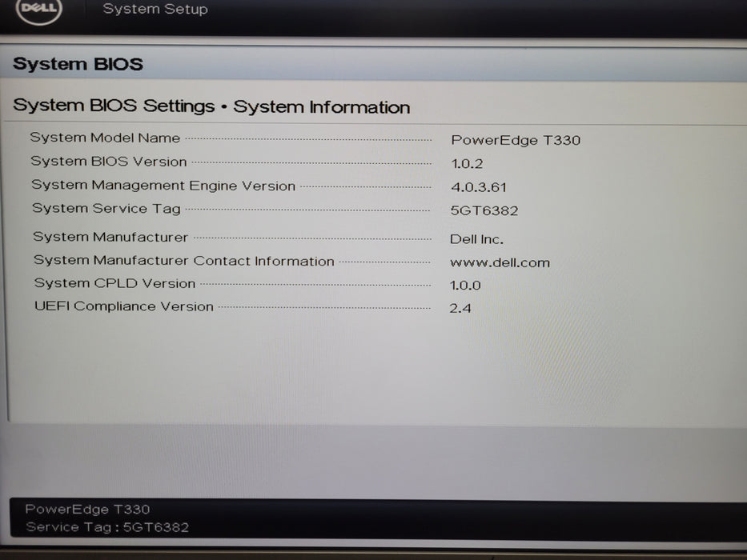The image size is (747, 560).
Task: Click Service Tag : 5GT6382 in the footer
Action: tap(107, 527)
